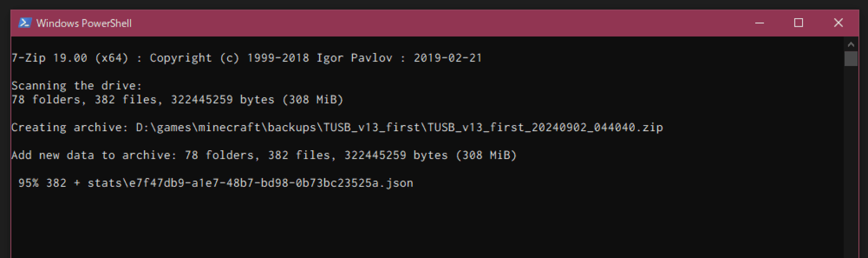868x258 pixels.
Task: Click the "Creating archive:" label
Action: (x=70, y=128)
